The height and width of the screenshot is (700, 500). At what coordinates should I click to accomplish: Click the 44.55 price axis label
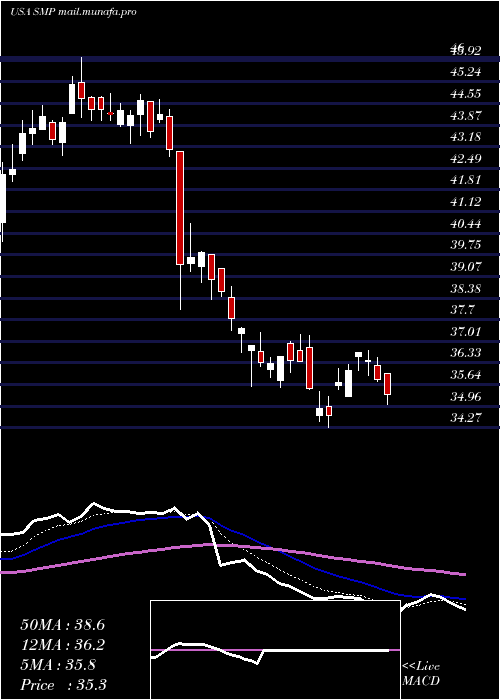tap(466, 94)
